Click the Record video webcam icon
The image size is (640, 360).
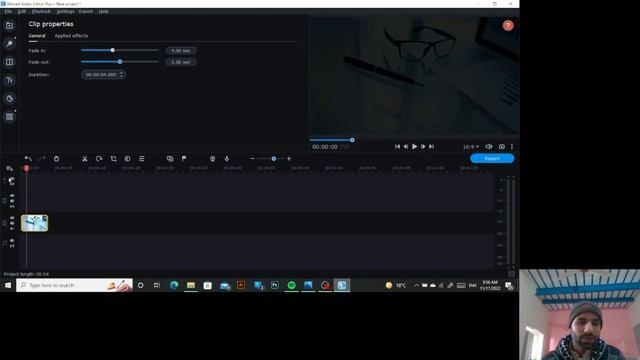point(212,159)
